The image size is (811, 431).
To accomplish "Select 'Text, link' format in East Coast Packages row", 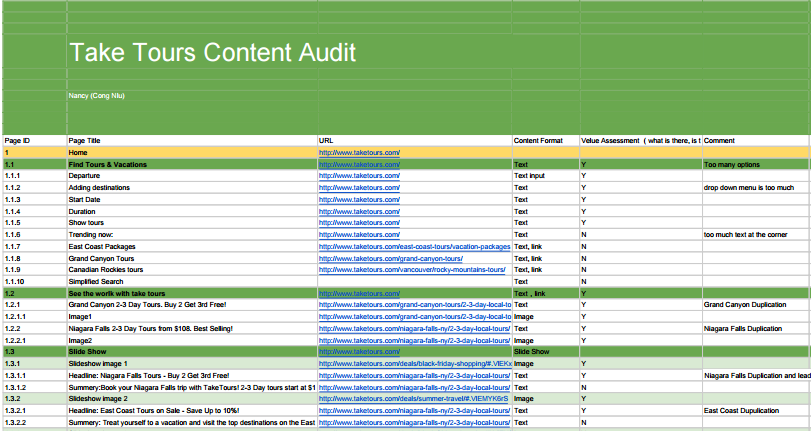I will tap(546, 247).
